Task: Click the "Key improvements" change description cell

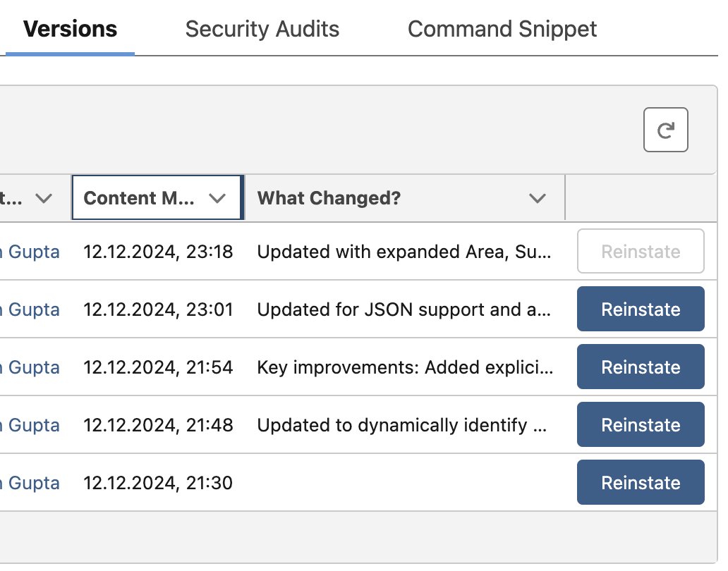Action: 405,367
